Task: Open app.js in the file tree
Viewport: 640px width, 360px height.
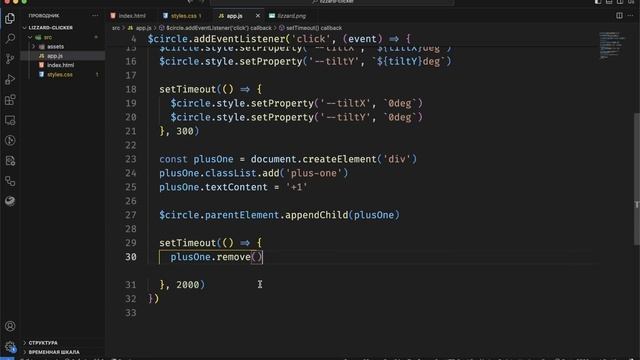Action: coord(55,56)
